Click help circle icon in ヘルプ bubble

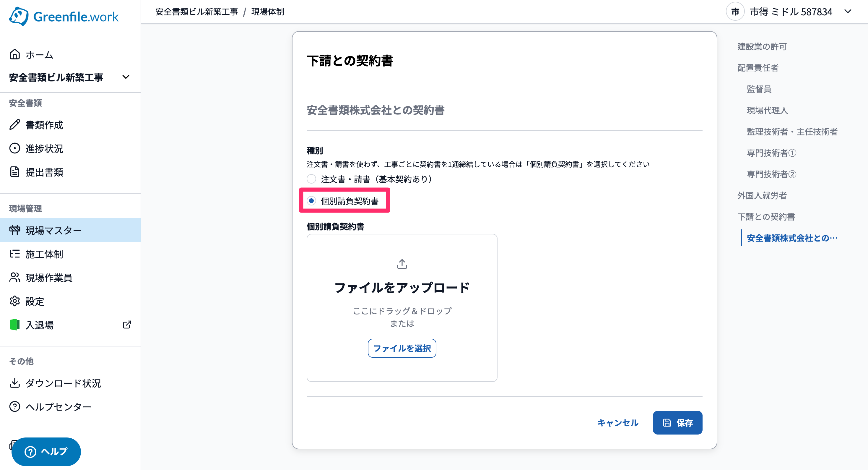[30, 452]
